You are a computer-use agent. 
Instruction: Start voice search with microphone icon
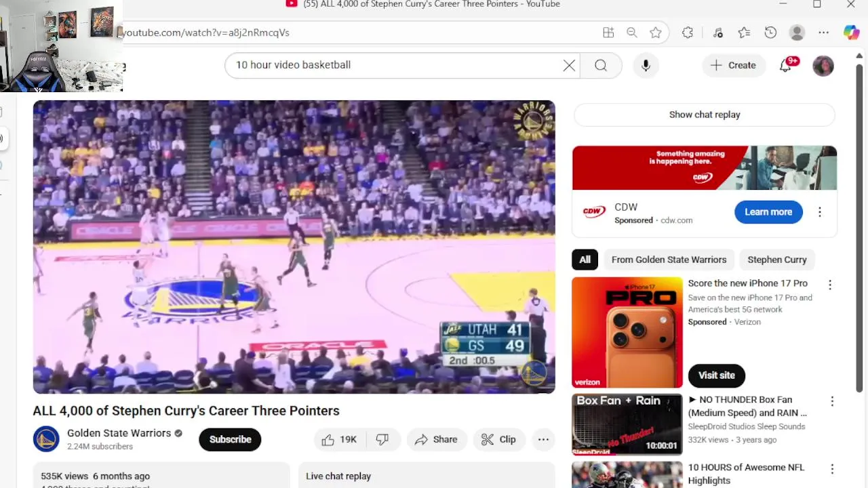coord(646,65)
